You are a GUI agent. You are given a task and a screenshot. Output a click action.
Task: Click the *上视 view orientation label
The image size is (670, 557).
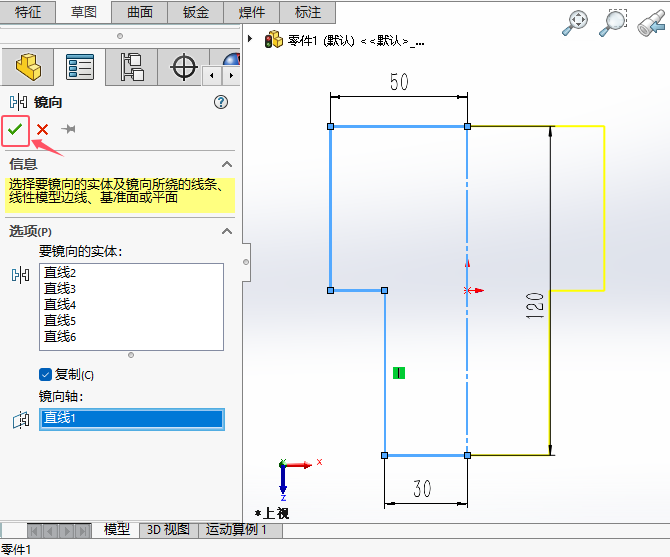(x=272, y=513)
